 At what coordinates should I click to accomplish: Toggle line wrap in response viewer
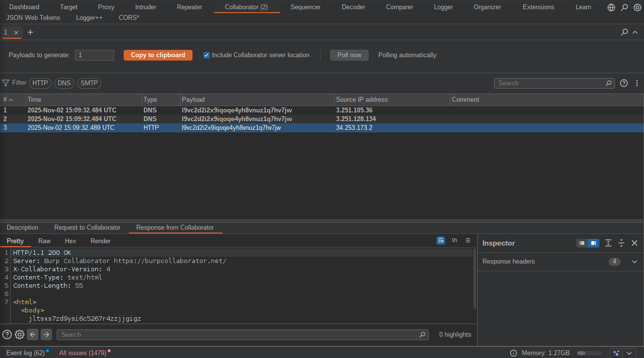(441, 240)
